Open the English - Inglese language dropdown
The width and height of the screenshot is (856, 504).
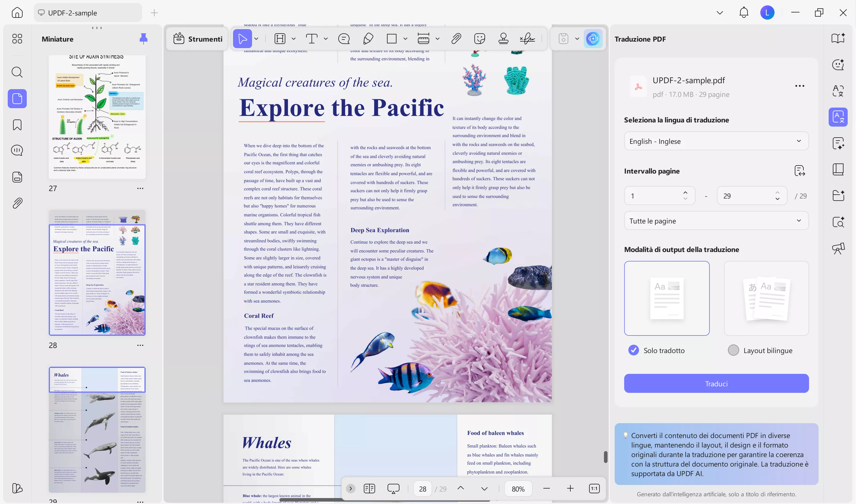coord(716,141)
